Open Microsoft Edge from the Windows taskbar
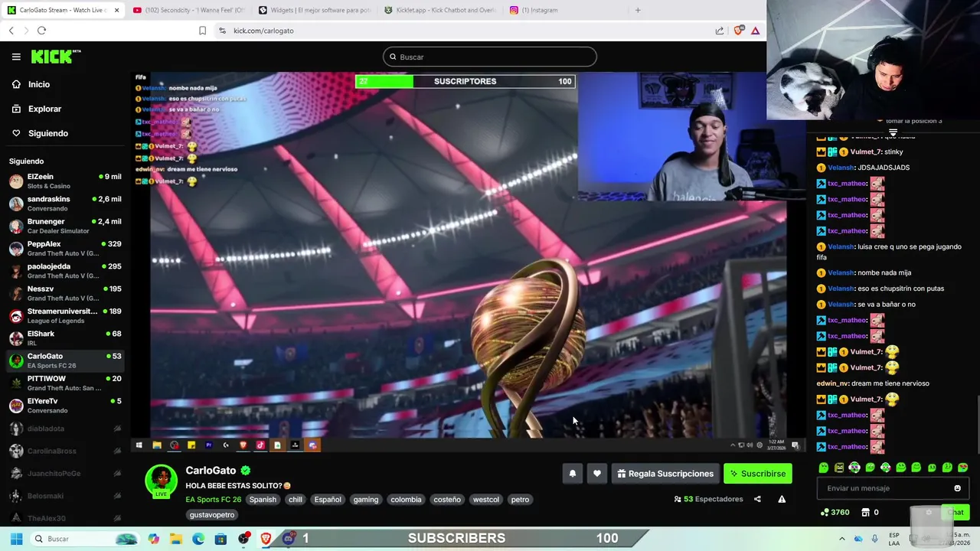980x551 pixels. click(198, 539)
